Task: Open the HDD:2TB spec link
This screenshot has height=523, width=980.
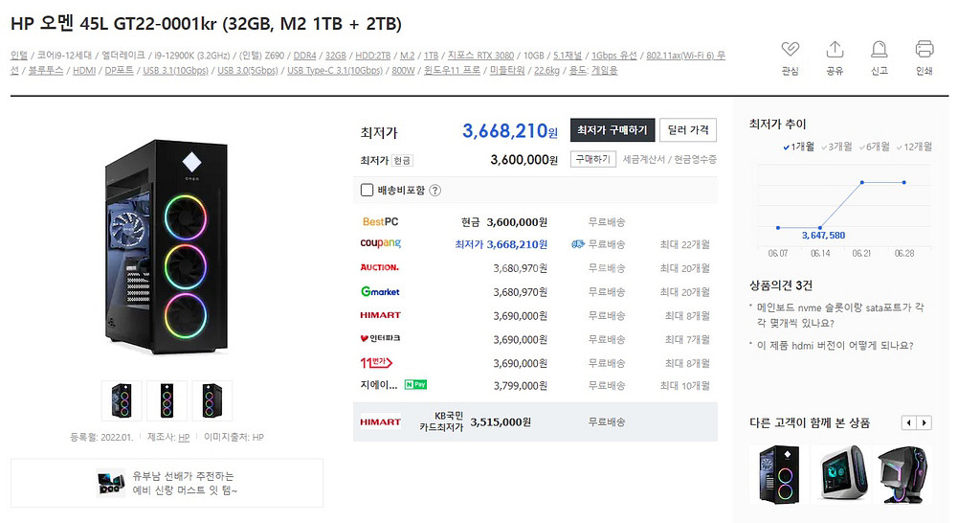Action: click(x=373, y=56)
